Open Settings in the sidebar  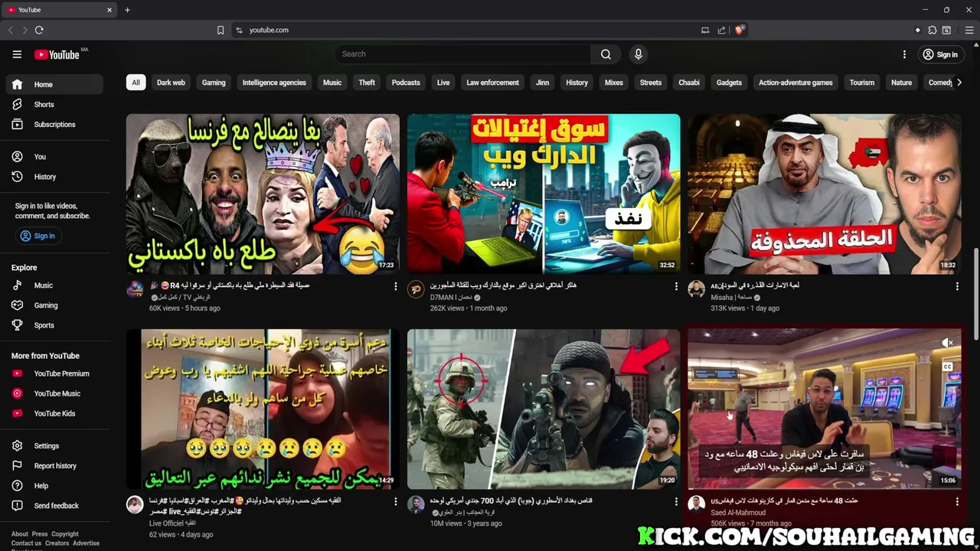click(x=54, y=445)
